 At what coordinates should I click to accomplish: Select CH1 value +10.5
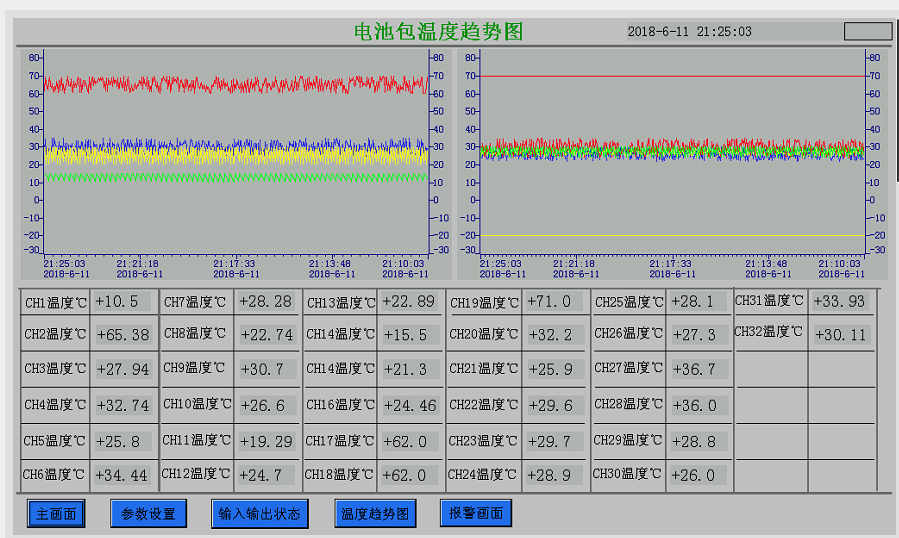coord(122,302)
